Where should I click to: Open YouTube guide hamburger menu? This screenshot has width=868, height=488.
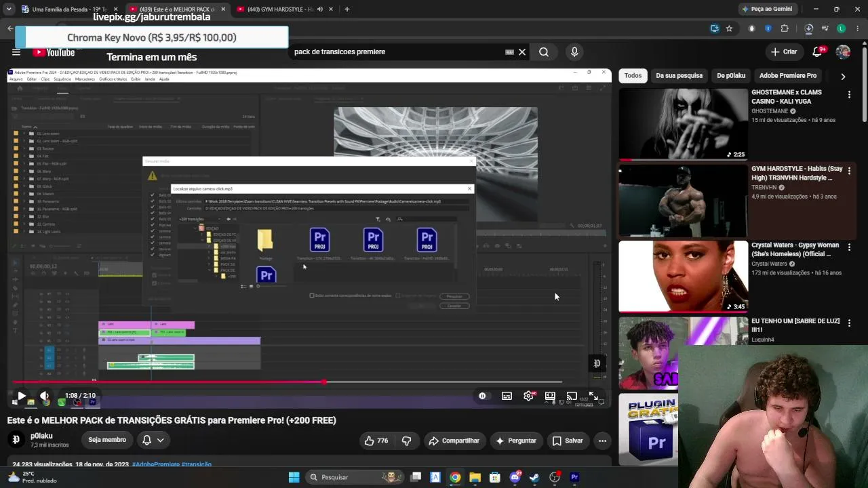coord(16,52)
